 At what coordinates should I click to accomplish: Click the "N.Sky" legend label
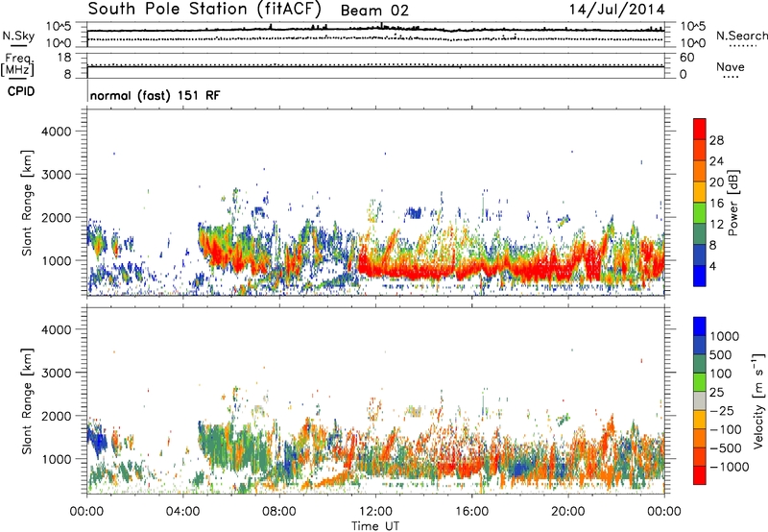(x=18, y=36)
